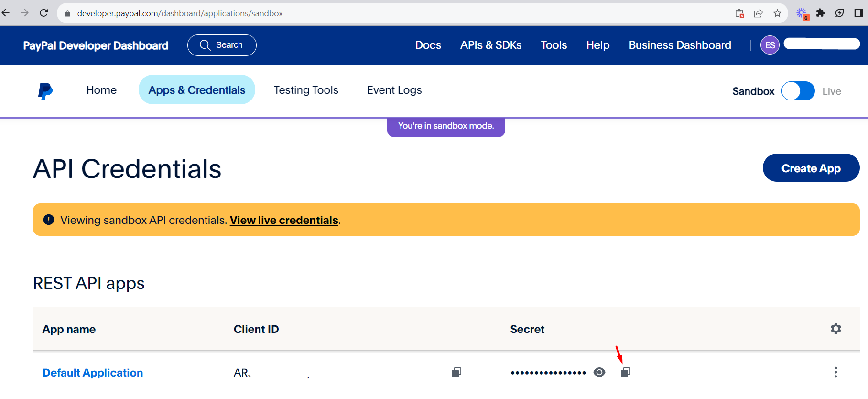Viewport: 868px width, 399px height.
Task: Click the download-blocked icon in the address bar
Action: (739, 13)
